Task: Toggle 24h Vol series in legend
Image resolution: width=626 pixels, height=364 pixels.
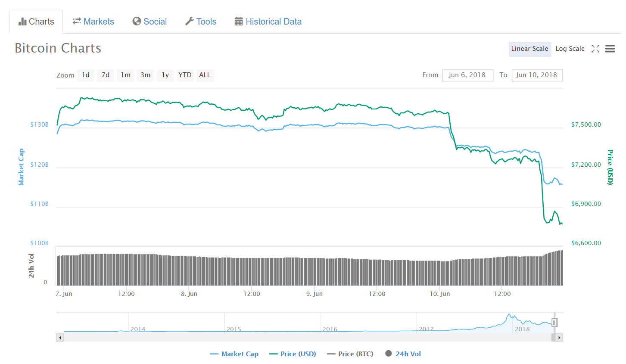Action: [x=403, y=354]
